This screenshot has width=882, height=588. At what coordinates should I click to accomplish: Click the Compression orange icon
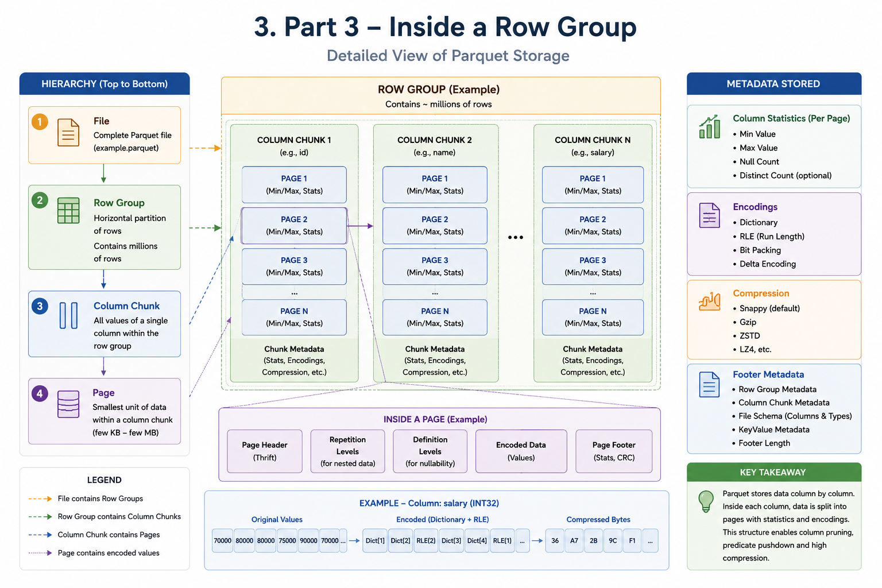point(710,301)
